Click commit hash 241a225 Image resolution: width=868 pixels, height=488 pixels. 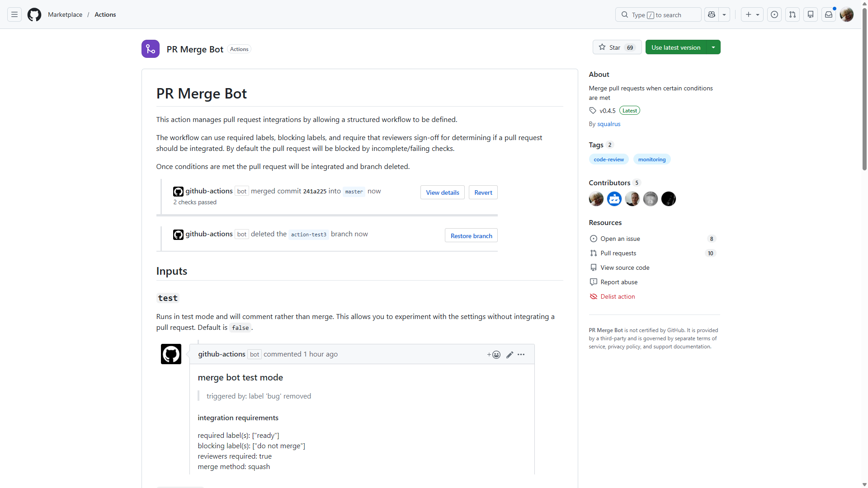[315, 192]
